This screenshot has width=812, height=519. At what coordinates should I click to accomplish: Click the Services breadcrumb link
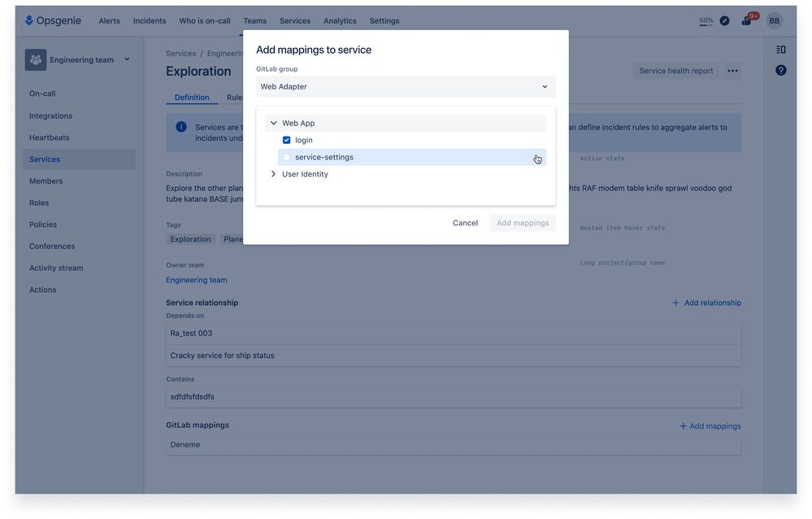coord(180,54)
